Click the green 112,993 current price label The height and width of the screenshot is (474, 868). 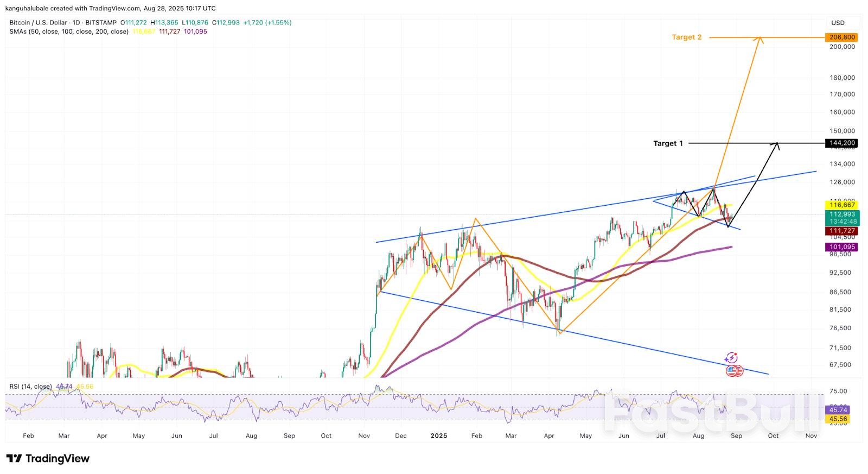842,214
